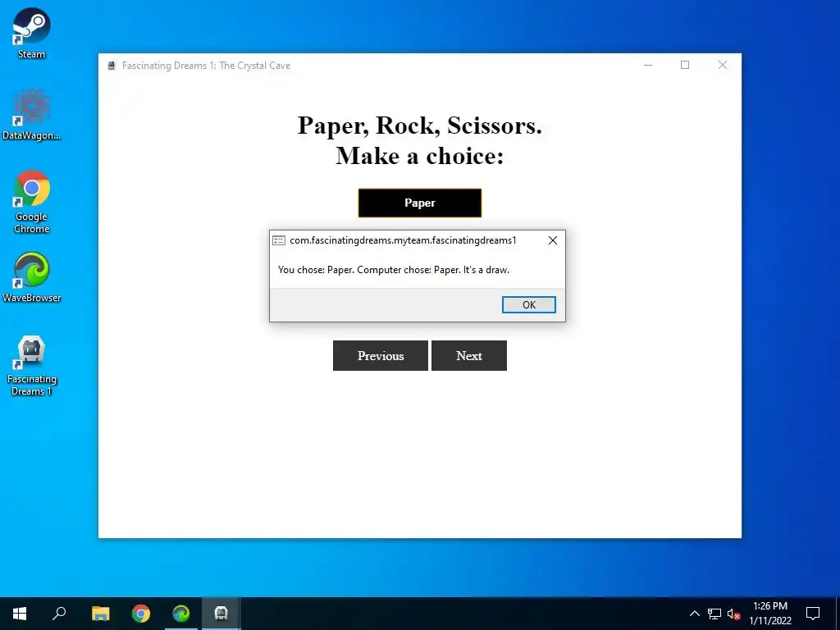
Task: Open the notification center icon
Action: 813,614
